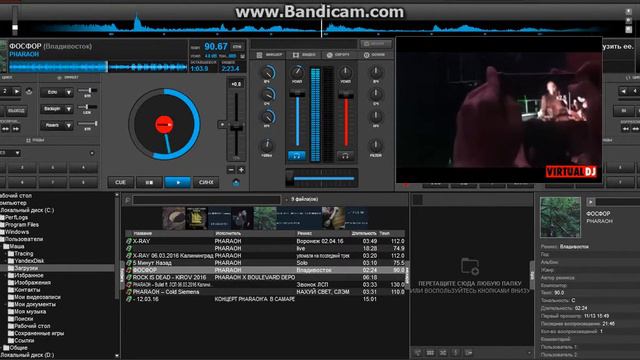This screenshot has height=360, width=640.
Task: Sync the deck with the СИНХ button
Action: click(x=206, y=182)
